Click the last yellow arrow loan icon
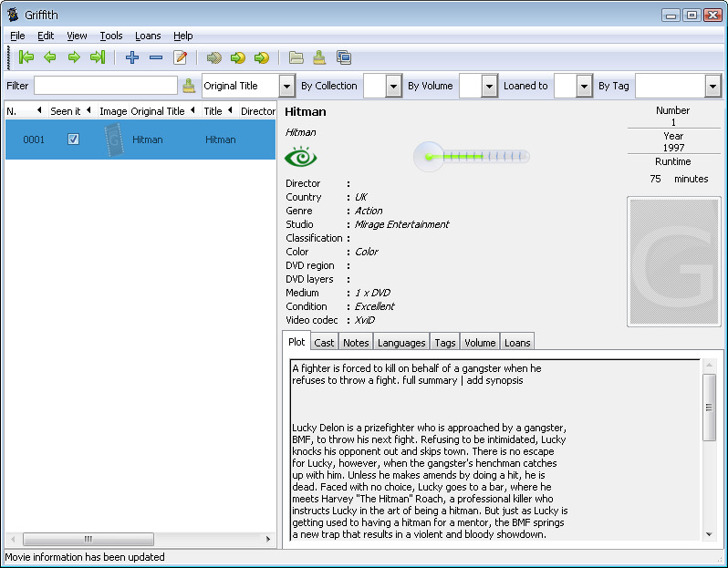Viewport: 728px width, 568px height. (x=262, y=57)
